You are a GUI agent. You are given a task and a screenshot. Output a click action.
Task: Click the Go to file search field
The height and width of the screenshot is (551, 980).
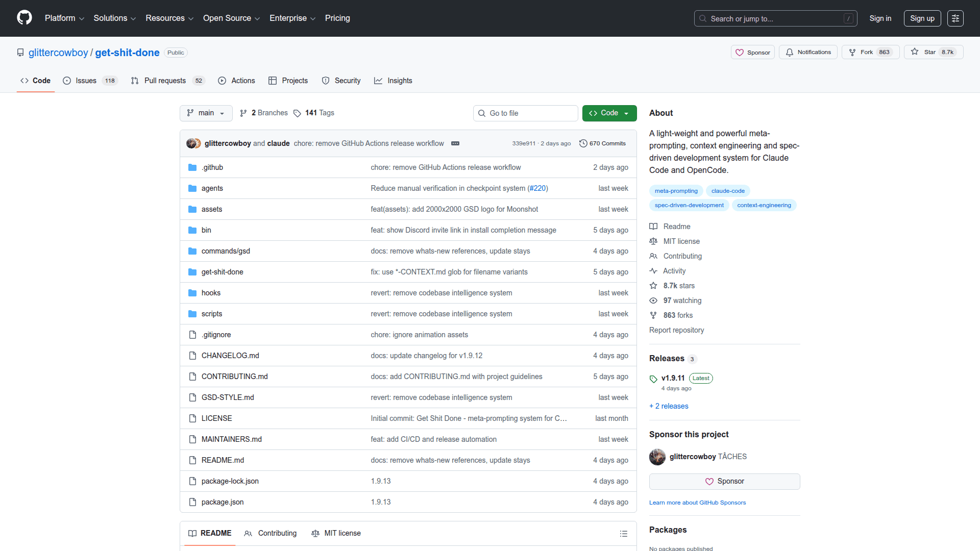(x=526, y=113)
